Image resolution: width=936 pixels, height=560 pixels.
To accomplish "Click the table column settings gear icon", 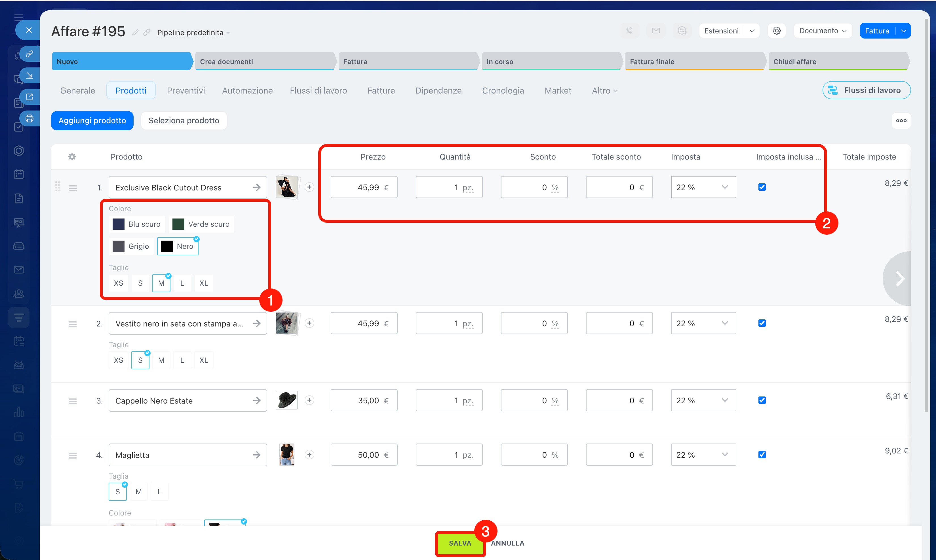I will (72, 157).
